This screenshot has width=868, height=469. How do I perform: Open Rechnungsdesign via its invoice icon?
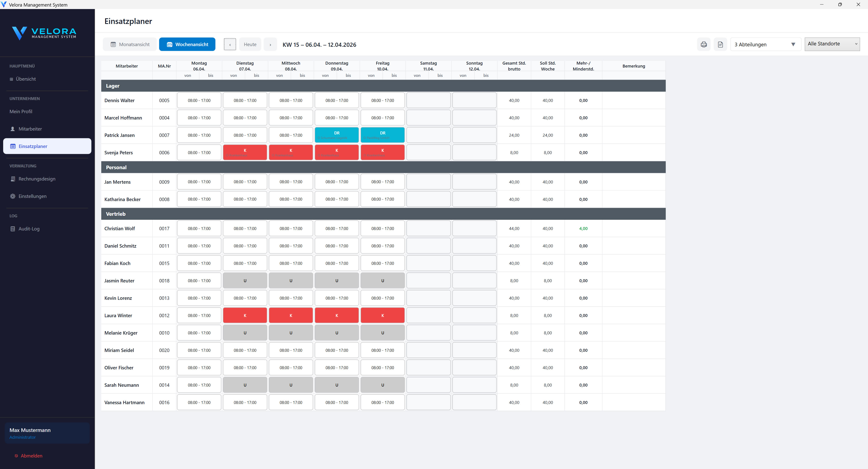pos(12,179)
